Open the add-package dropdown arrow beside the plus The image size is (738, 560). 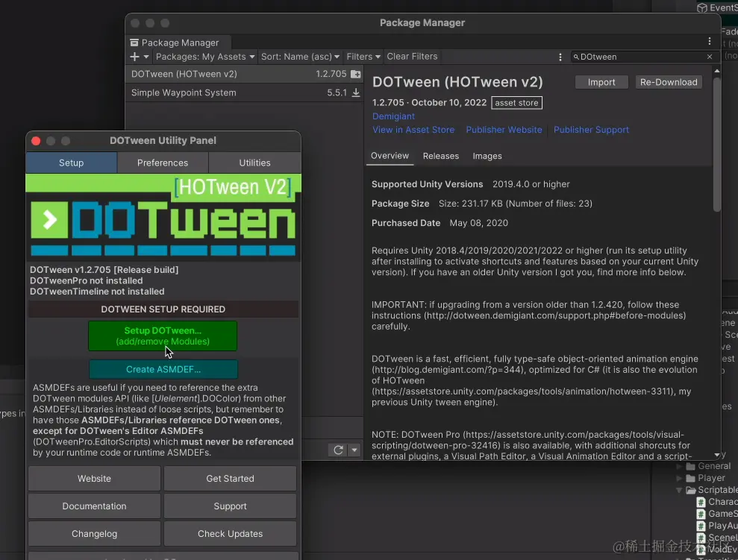pyautogui.click(x=146, y=57)
